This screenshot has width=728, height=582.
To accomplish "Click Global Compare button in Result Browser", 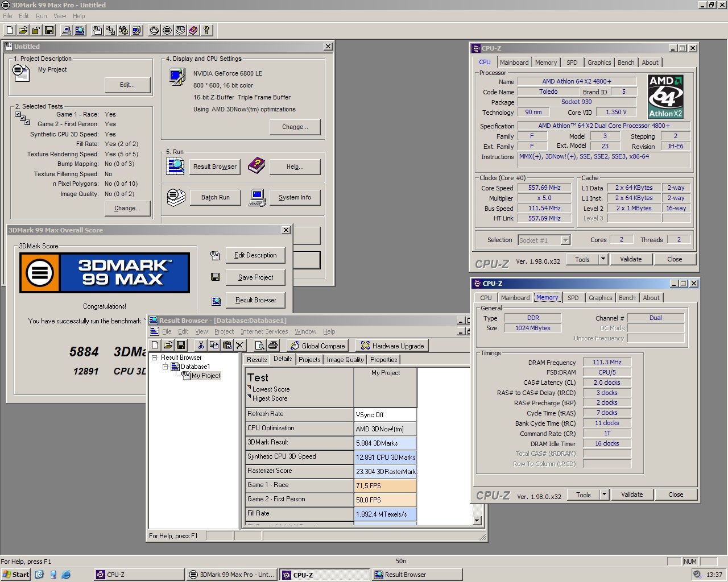I will tap(318, 346).
